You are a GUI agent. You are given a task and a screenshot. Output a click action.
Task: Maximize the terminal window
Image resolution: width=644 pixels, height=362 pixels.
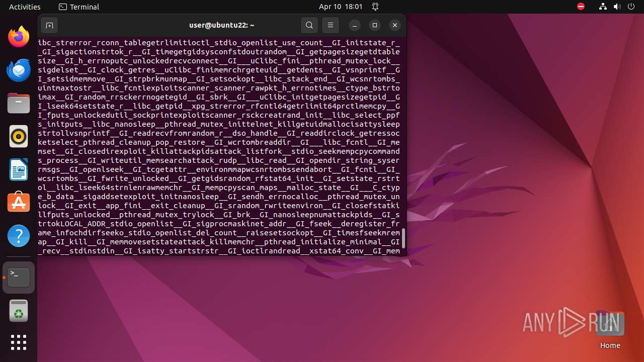click(x=375, y=25)
